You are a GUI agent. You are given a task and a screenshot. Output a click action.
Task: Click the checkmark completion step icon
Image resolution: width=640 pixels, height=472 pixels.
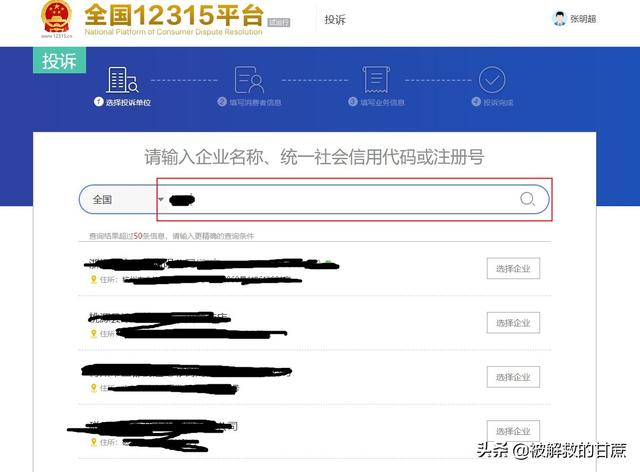coord(492,80)
